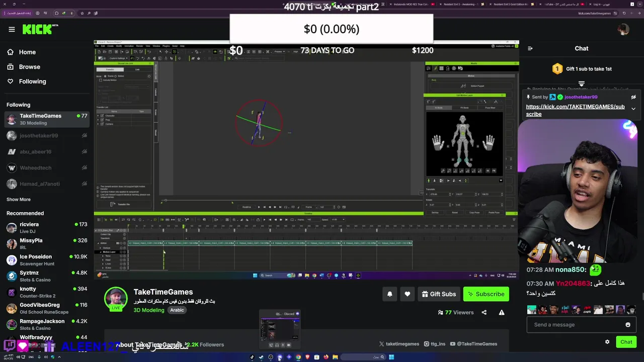Open MissyPla recommended channel
Image resolution: width=644 pixels, height=362 pixels.
(x=46, y=243)
